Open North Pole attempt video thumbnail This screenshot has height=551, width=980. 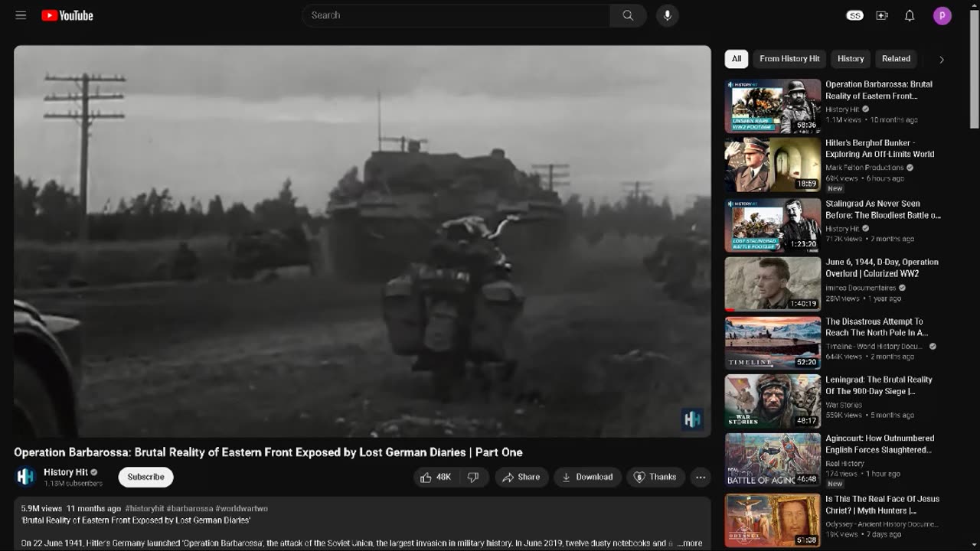pyautogui.click(x=773, y=343)
